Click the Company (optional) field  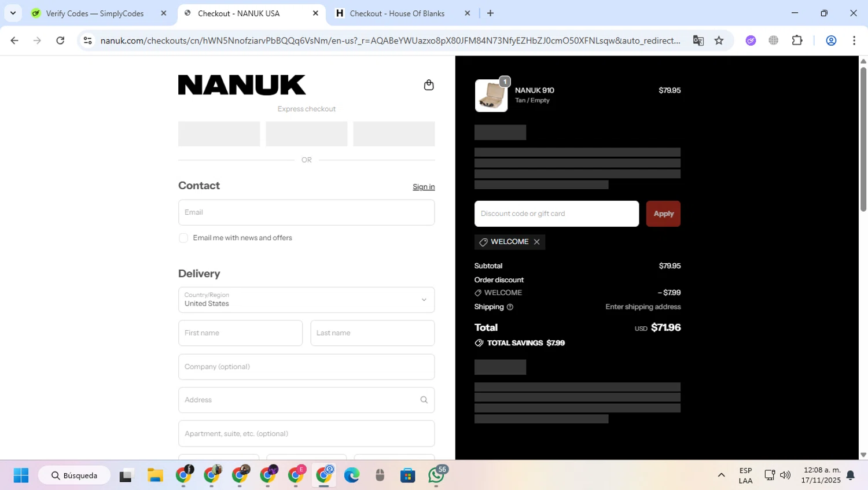[307, 367]
